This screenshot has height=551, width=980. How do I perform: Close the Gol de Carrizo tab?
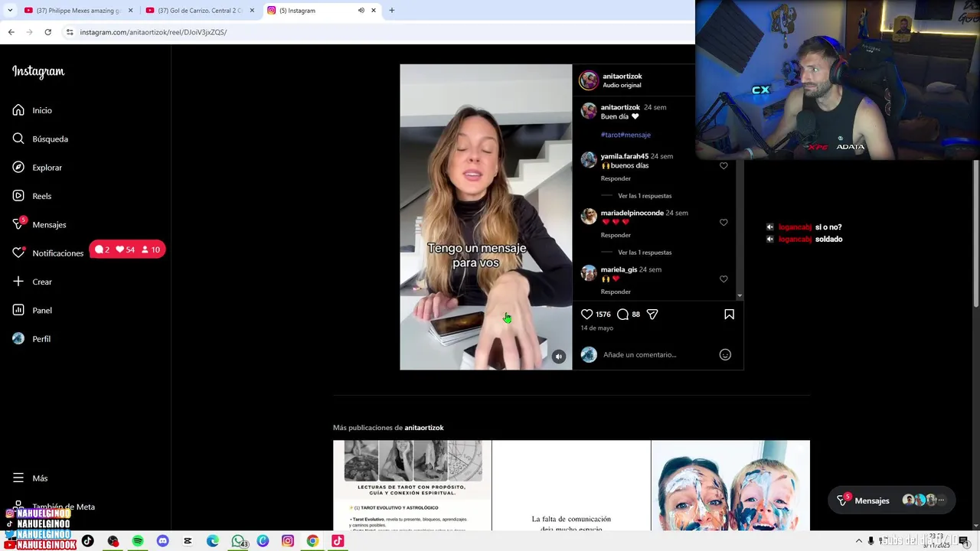[252, 11]
